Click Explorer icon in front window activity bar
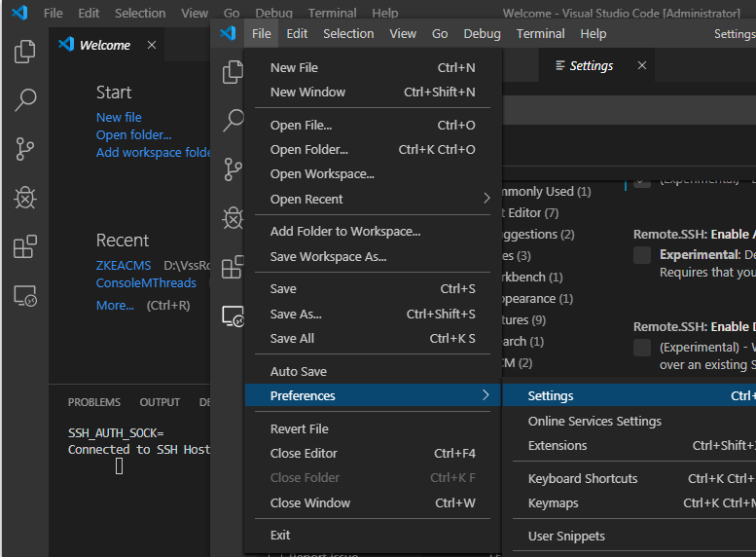Viewport: 756px width, 557px height. click(233, 72)
